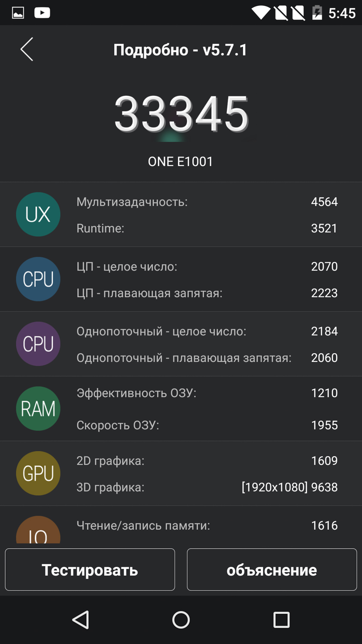Image resolution: width=362 pixels, height=644 pixels.
Task: Tap the blue CPU category icon
Action: 38,279
